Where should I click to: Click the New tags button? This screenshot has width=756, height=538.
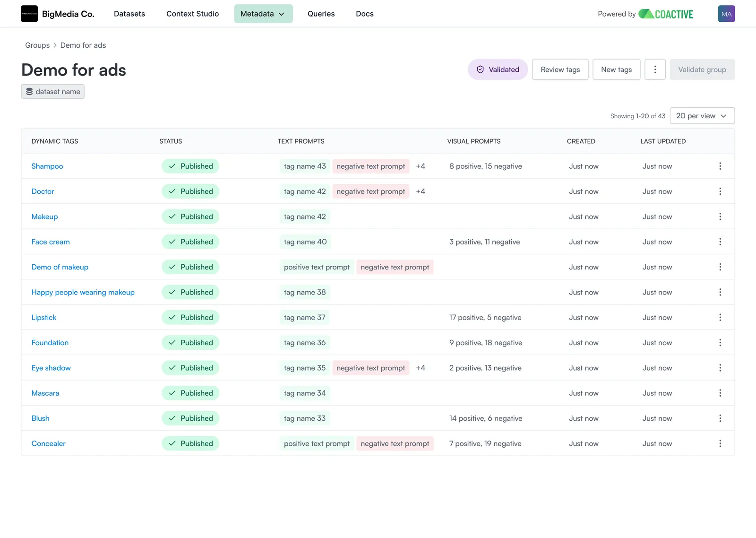pos(617,69)
